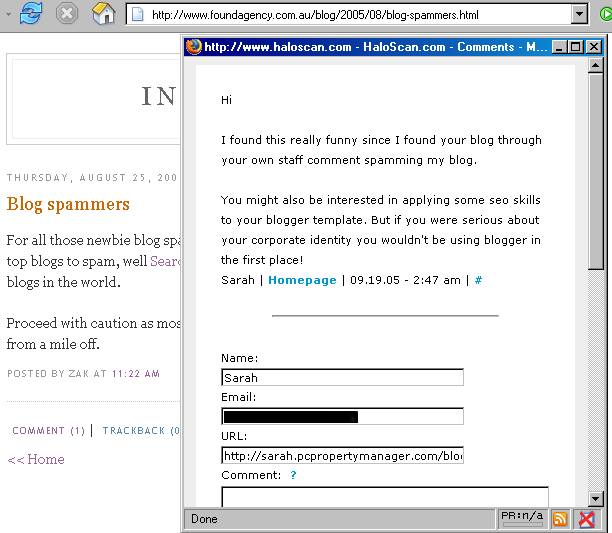The width and height of the screenshot is (612, 533).
Task: Open the # permalink of Sarah's comment
Action: [478, 280]
